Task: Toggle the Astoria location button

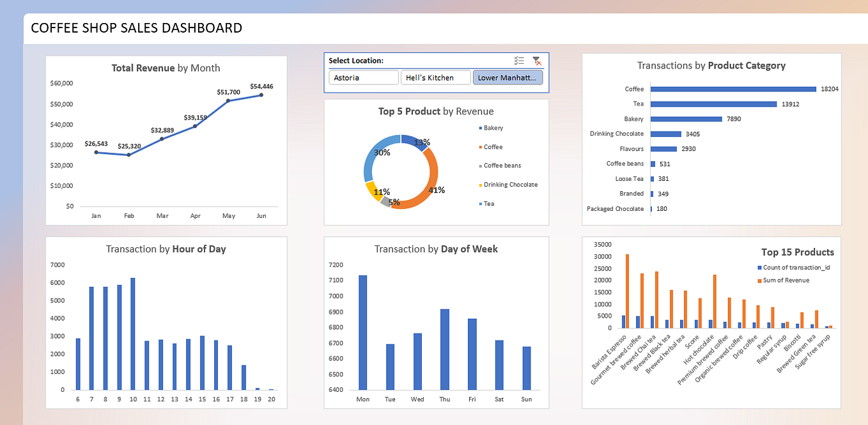Action: [363, 77]
